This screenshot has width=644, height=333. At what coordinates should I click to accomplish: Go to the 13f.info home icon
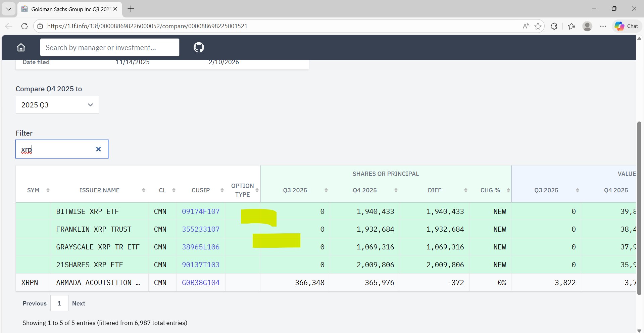(x=21, y=47)
